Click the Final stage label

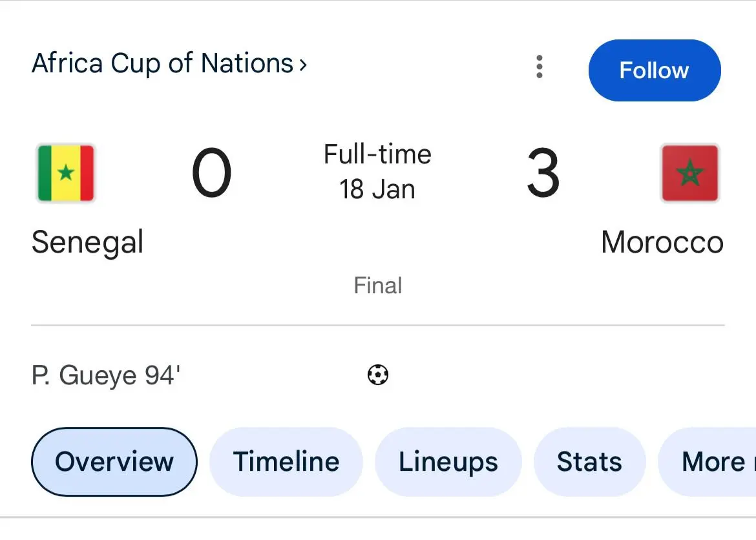[378, 286]
